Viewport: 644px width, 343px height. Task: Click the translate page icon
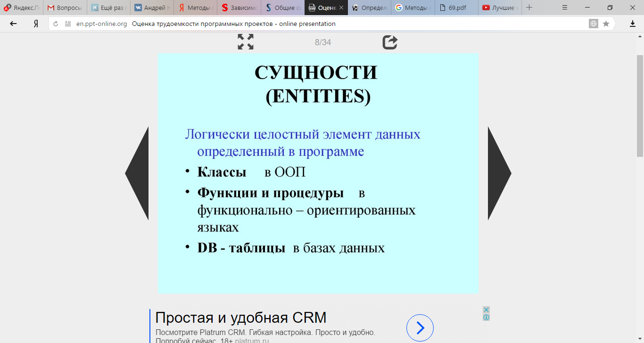pyautogui.click(x=594, y=24)
